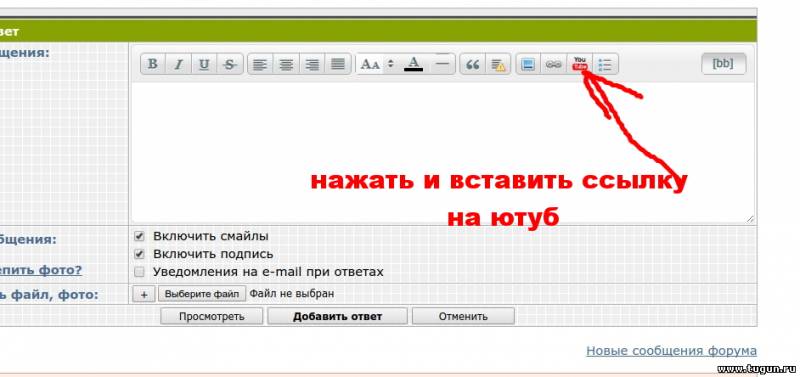Insert bulleted list icon

[605, 65]
